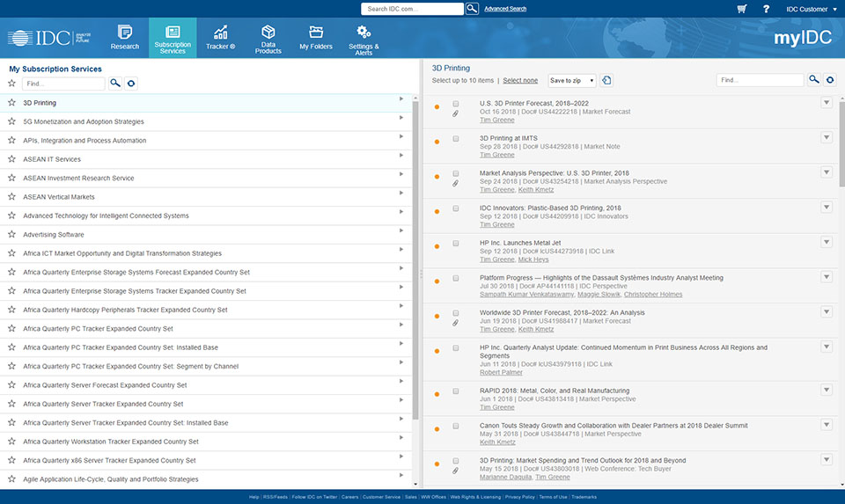Image resolution: width=845 pixels, height=504 pixels.
Task: Tick Worldwide 3D Printer Forecast analysis checkbox
Action: click(x=456, y=313)
